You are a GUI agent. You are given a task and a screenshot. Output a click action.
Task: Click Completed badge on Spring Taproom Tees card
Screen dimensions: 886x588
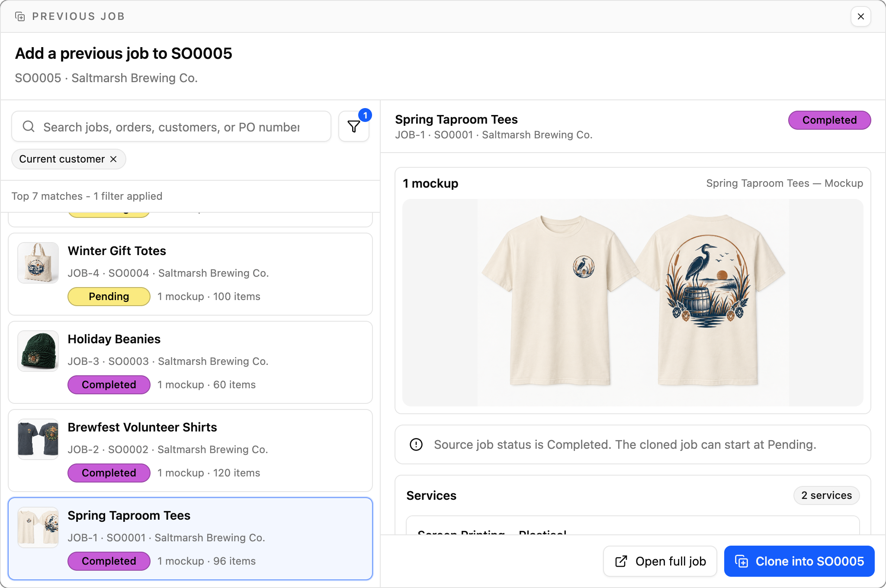109,561
